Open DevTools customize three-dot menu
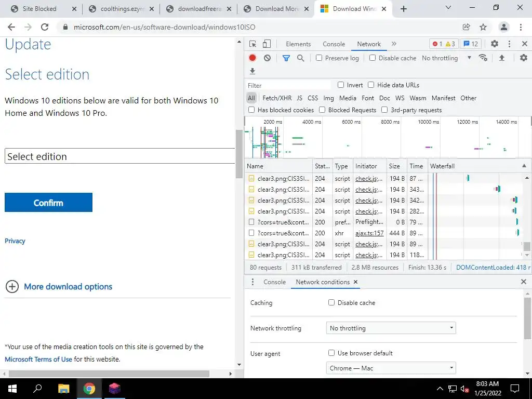 509,44
